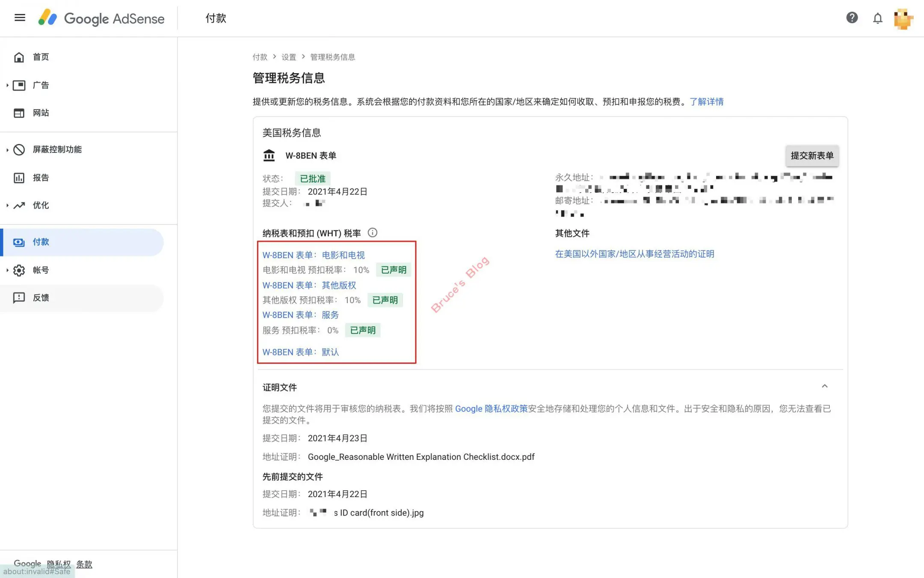Click the 提交新表单 button
Viewport: 924px width, 578px height.
811,155
